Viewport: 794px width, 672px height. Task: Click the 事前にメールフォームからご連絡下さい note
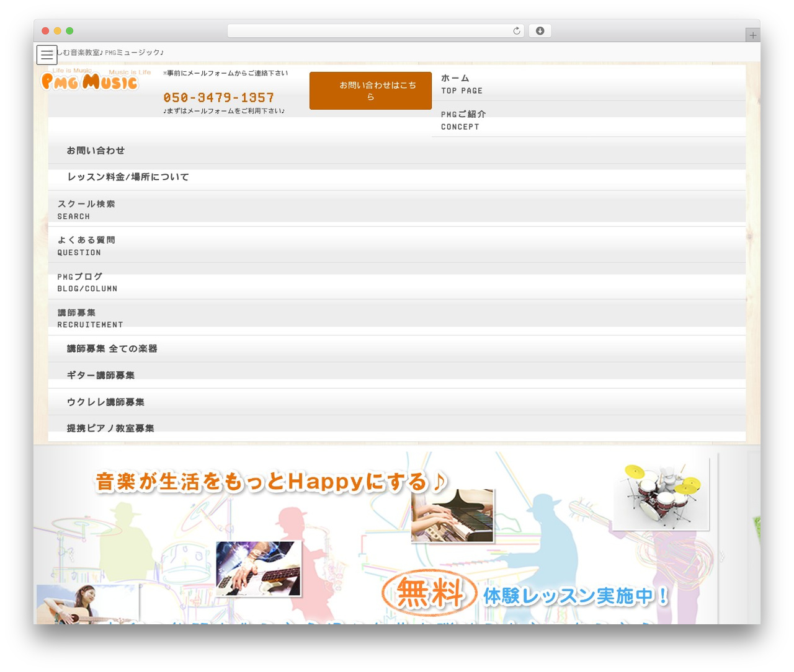pos(226,73)
